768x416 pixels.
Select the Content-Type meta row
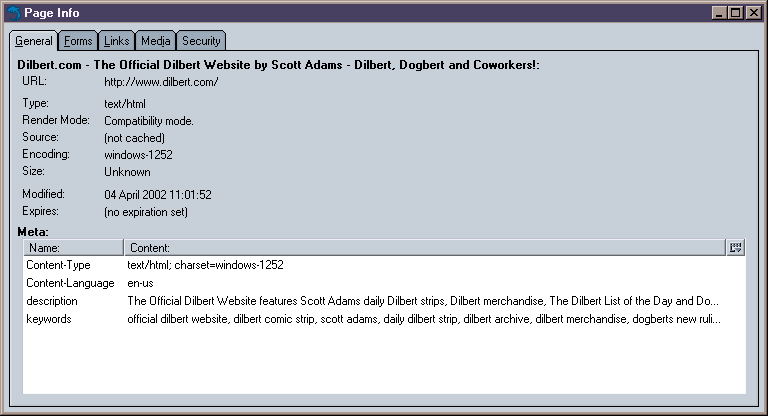(58, 265)
